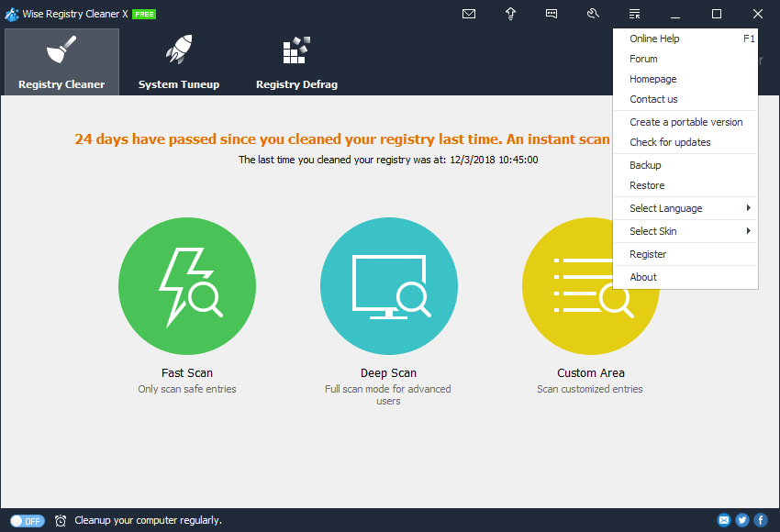
Task: Choose Online Help from the menu
Action: tap(685, 39)
